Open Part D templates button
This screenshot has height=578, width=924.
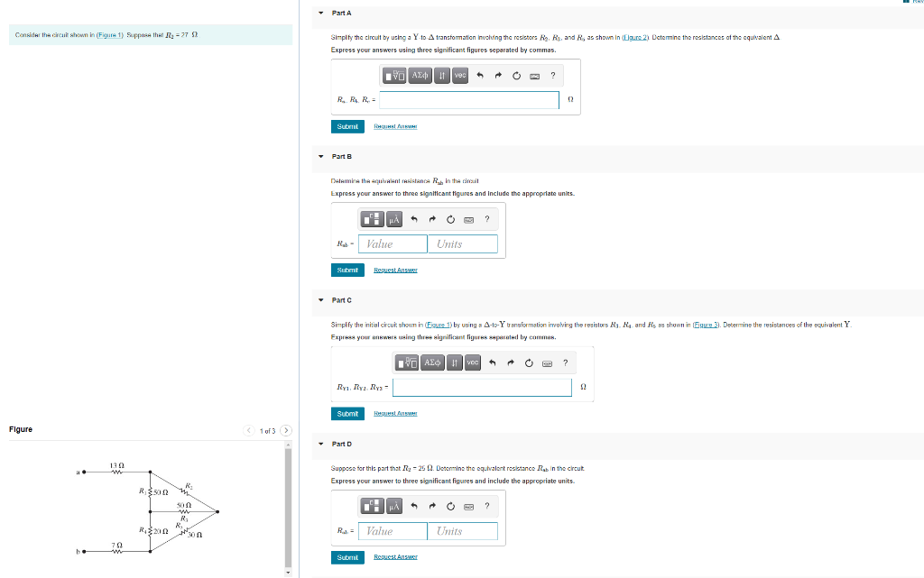click(x=372, y=506)
